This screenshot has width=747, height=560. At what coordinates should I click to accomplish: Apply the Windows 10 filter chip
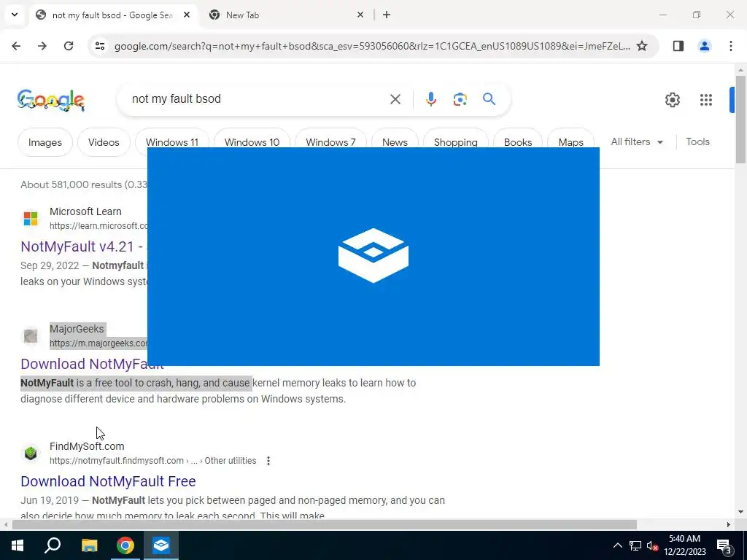[252, 138]
